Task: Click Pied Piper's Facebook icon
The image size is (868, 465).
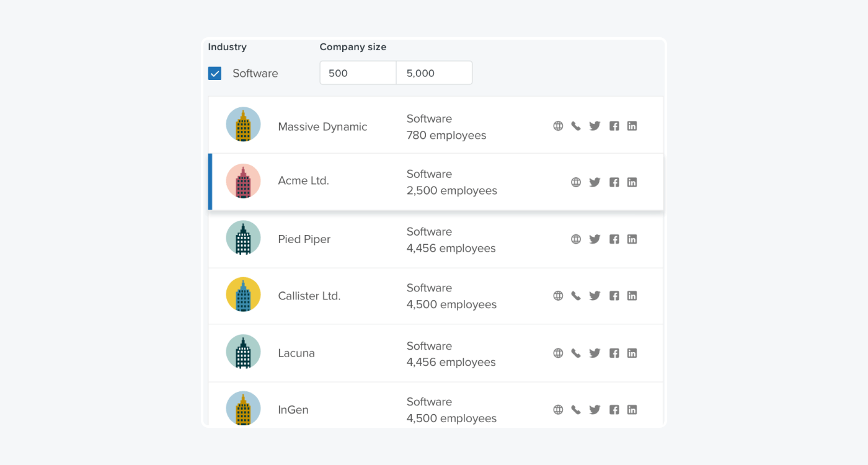Action: [614, 239]
